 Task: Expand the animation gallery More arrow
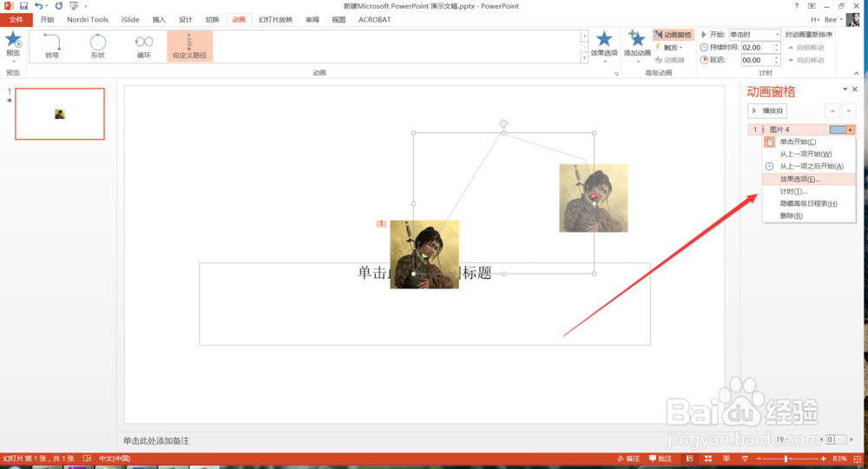click(584, 57)
